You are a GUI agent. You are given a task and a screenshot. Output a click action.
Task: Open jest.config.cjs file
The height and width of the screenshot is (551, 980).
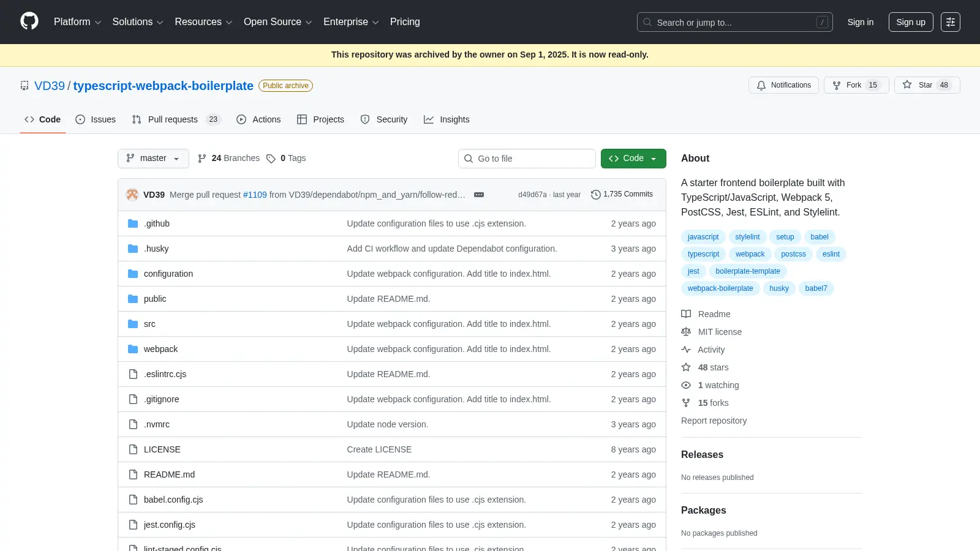coord(170,525)
